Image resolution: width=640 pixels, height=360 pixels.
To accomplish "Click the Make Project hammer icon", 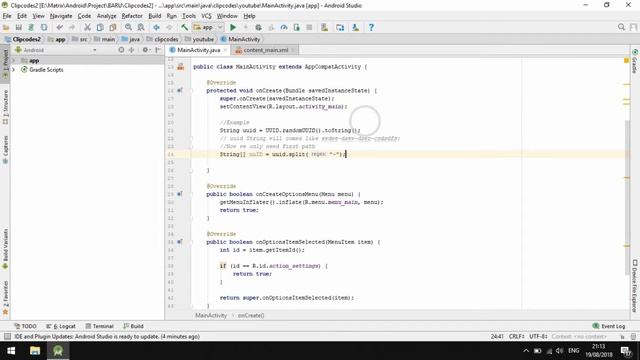I will [184, 27].
